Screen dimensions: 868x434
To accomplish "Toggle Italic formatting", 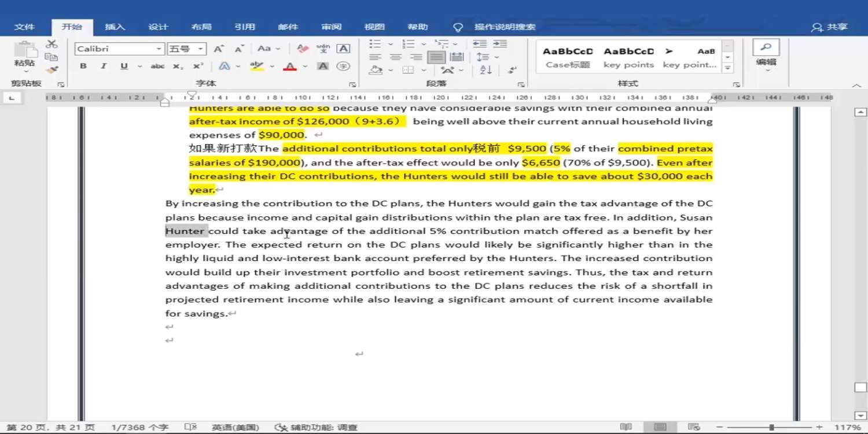I will click(x=103, y=67).
